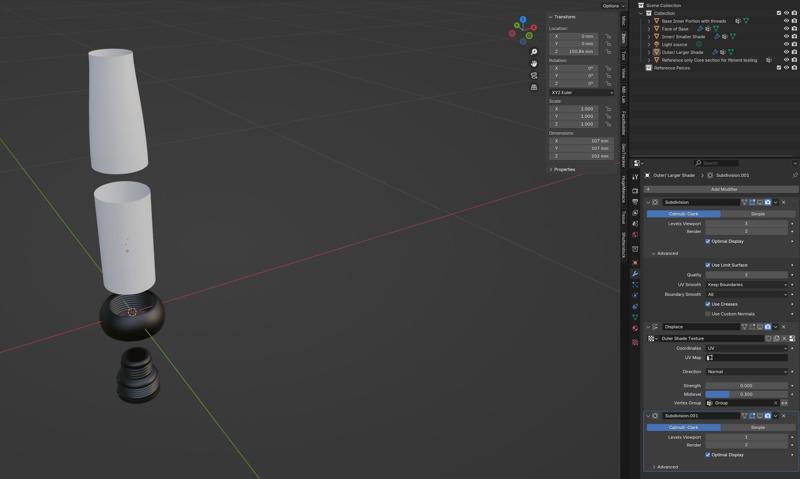Open the World properties tab icon
Viewport: 800px width, 479px height.
coord(635,235)
